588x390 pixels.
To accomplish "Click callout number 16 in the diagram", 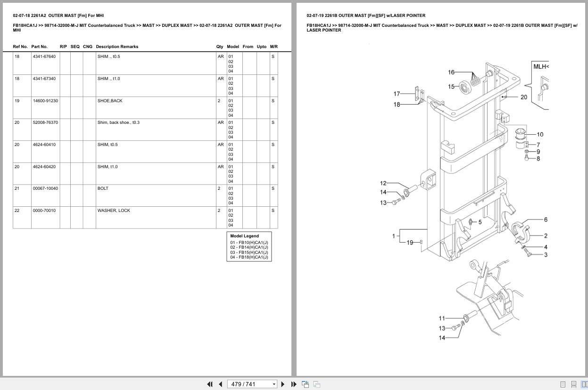I will click(451, 73).
